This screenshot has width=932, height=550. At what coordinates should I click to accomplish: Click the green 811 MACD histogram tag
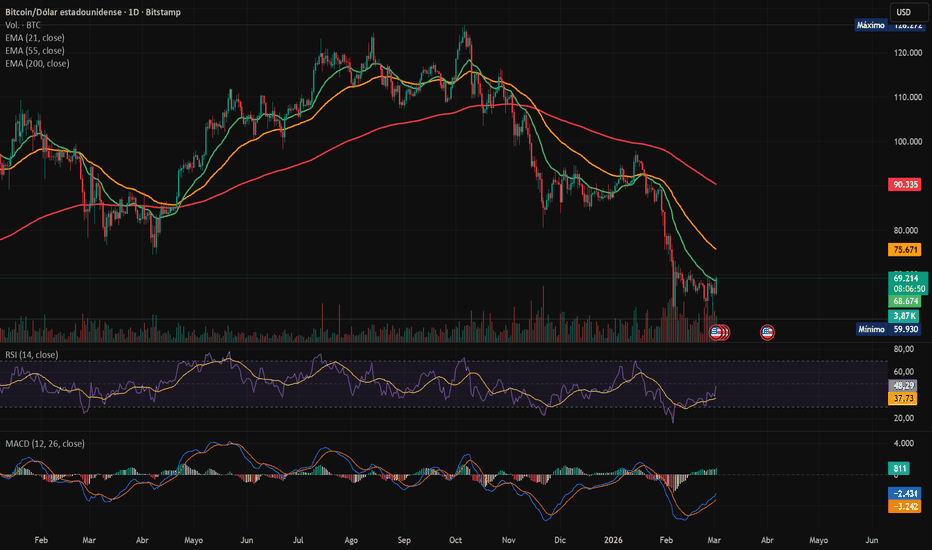point(899,469)
